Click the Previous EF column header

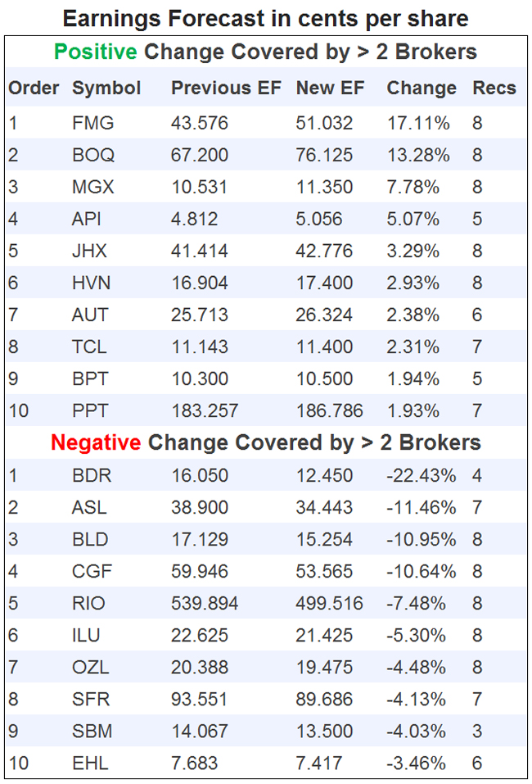[225, 88]
